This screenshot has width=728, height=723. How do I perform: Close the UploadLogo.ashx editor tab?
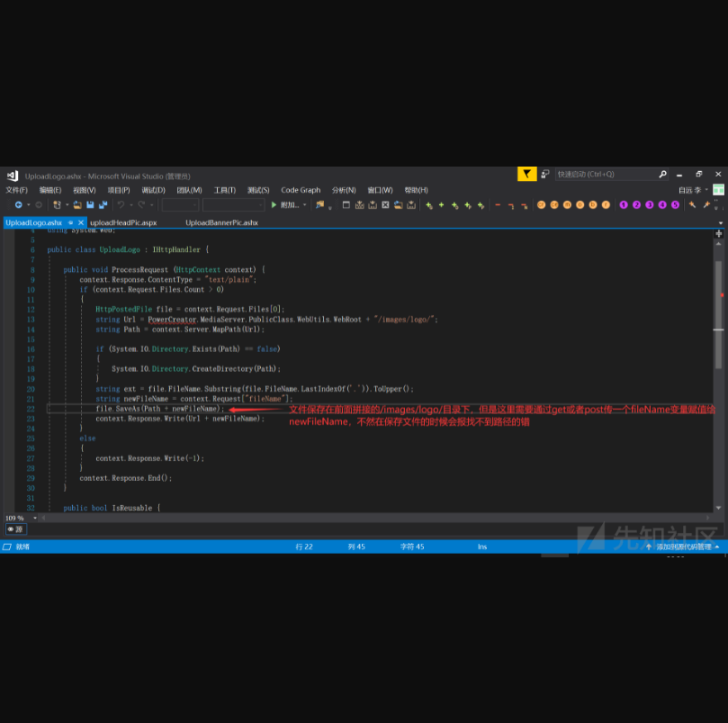coord(80,222)
